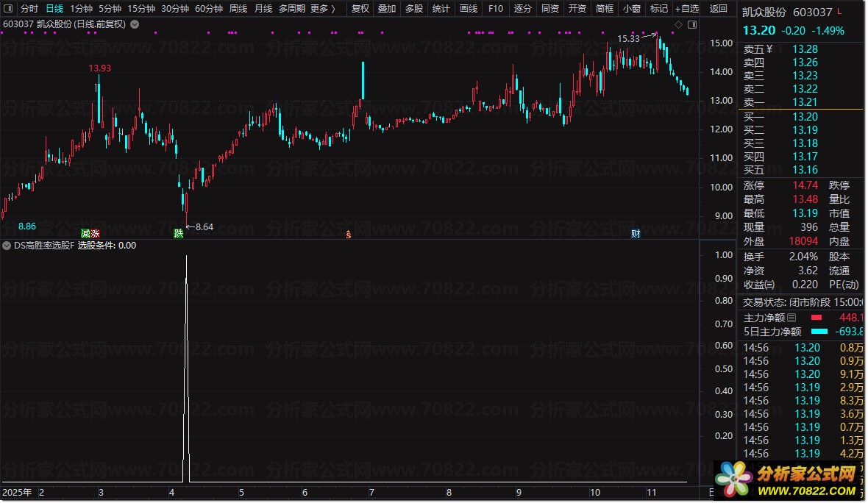Click the 凯众股份 603037 stock title
Image resolution: width=868 pixels, height=503 pixels.
pyautogui.click(x=787, y=13)
